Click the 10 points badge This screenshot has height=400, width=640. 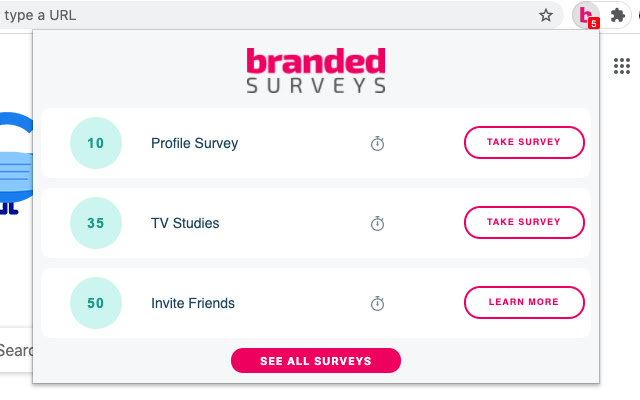click(95, 143)
